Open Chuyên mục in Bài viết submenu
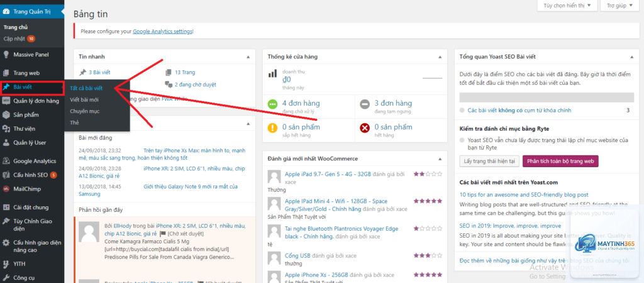 coord(85,111)
